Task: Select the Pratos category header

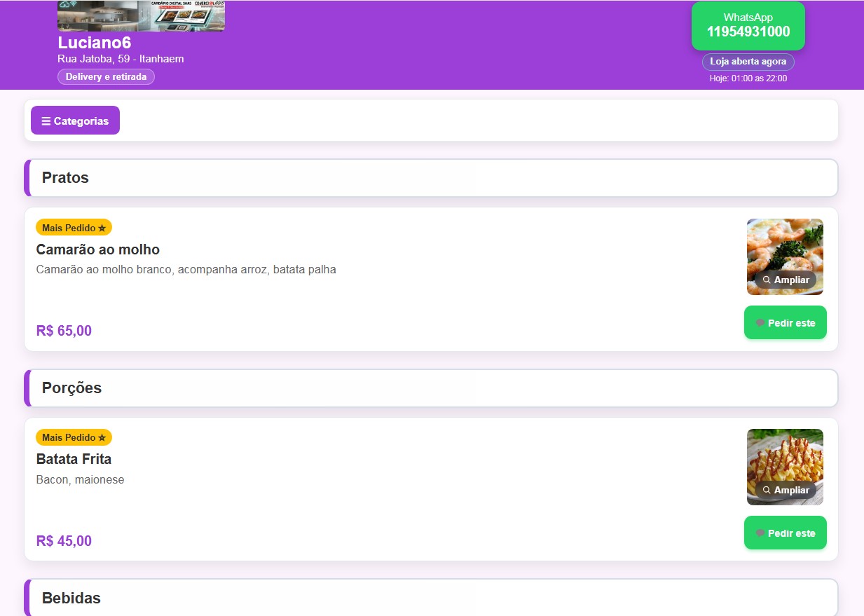Action: point(65,178)
